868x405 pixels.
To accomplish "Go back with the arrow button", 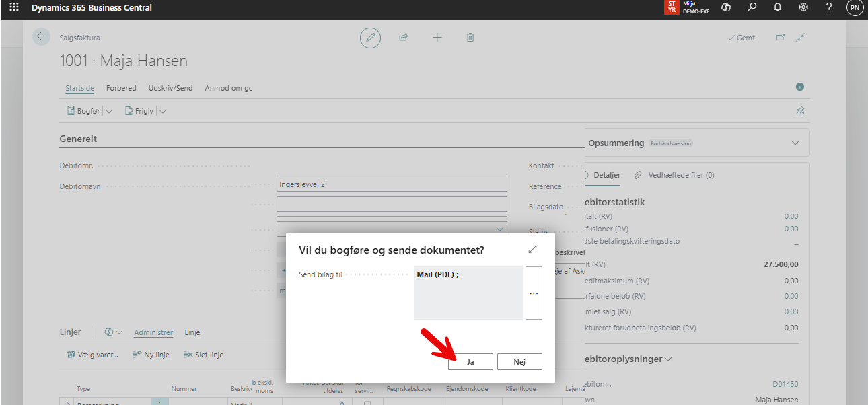I will 41,37.
